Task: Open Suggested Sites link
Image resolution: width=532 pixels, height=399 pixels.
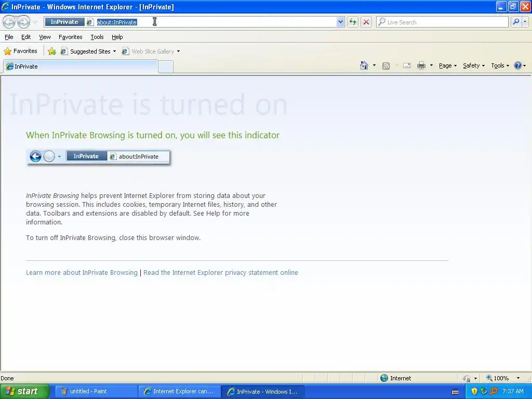Action: 88,51
